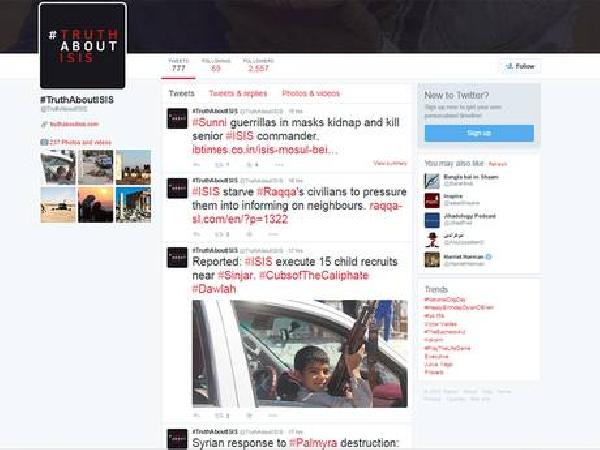Open the photos and videos count link
600x450 pixels.
[x=80, y=142]
